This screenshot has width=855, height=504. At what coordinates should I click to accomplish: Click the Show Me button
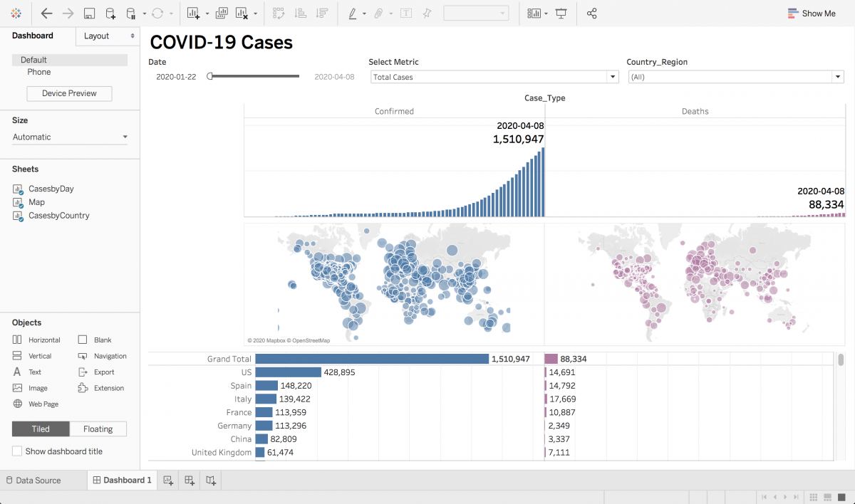[812, 14]
